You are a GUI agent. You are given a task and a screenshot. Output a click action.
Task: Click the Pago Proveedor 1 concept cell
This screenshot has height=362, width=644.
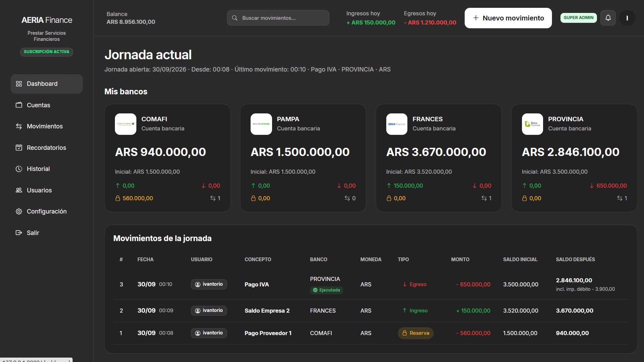(268, 333)
